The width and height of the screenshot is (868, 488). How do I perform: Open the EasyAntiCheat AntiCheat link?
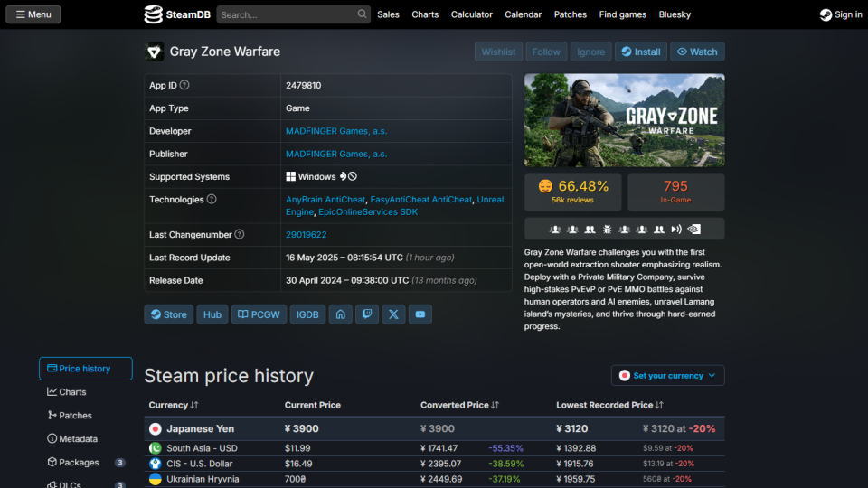point(420,199)
